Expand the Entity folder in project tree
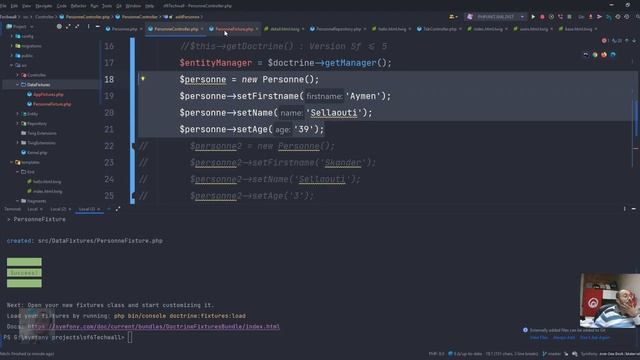This screenshot has height=360, width=640. pyautogui.click(x=18, y=114)
